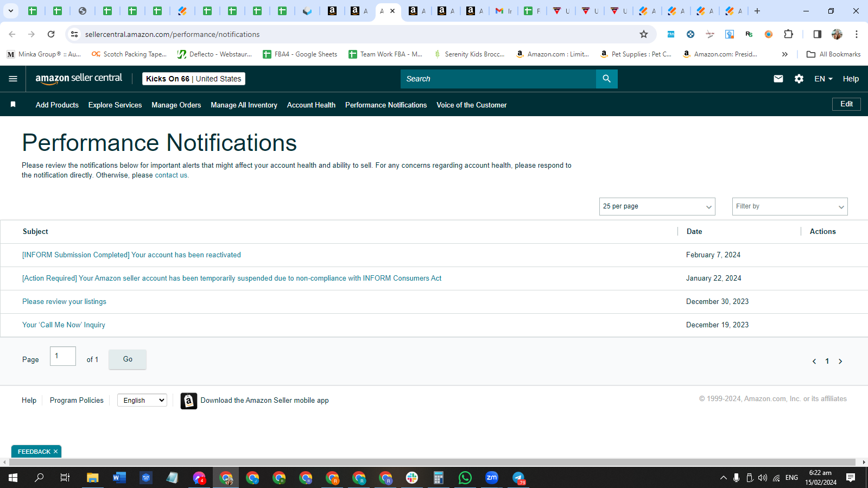Open the Chrome side panel icon
The width and height of the screenshot is (868, 488).
(x=817, y=34)
